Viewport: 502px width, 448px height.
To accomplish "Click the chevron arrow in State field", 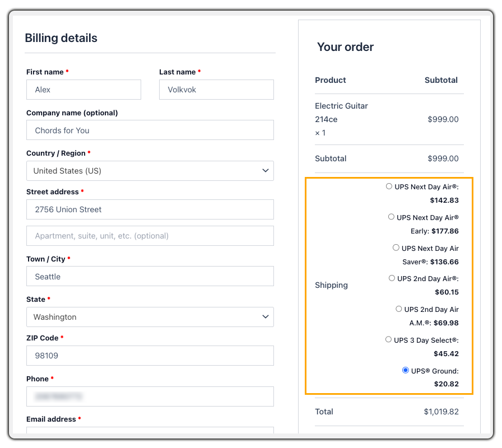I will (266, 317).
